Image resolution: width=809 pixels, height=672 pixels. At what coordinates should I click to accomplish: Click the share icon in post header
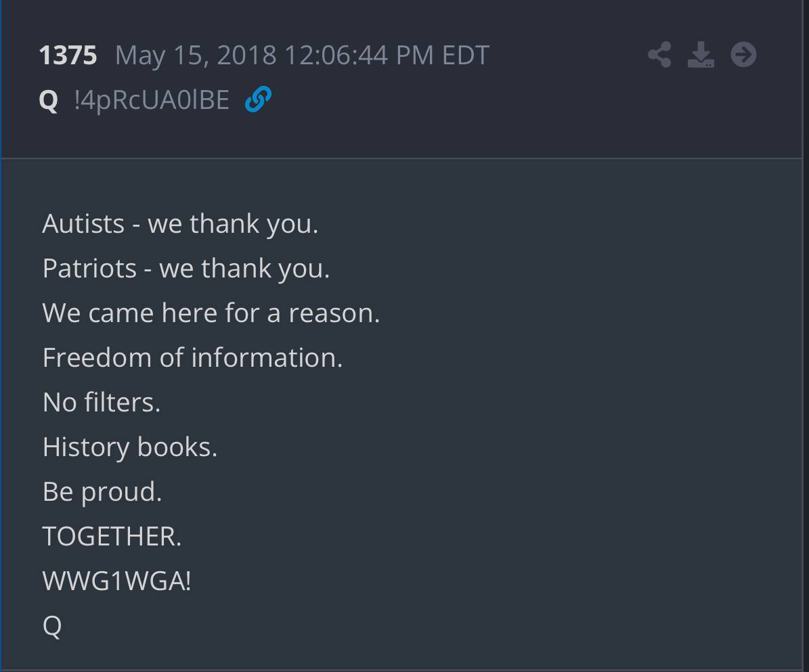(659, 55)
